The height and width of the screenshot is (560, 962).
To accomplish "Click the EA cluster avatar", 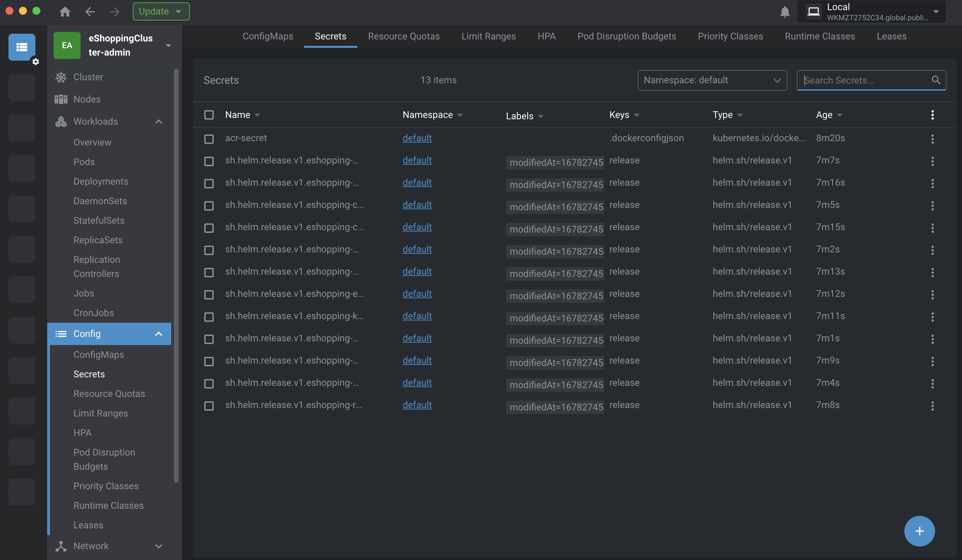I will tap(67, 45).
